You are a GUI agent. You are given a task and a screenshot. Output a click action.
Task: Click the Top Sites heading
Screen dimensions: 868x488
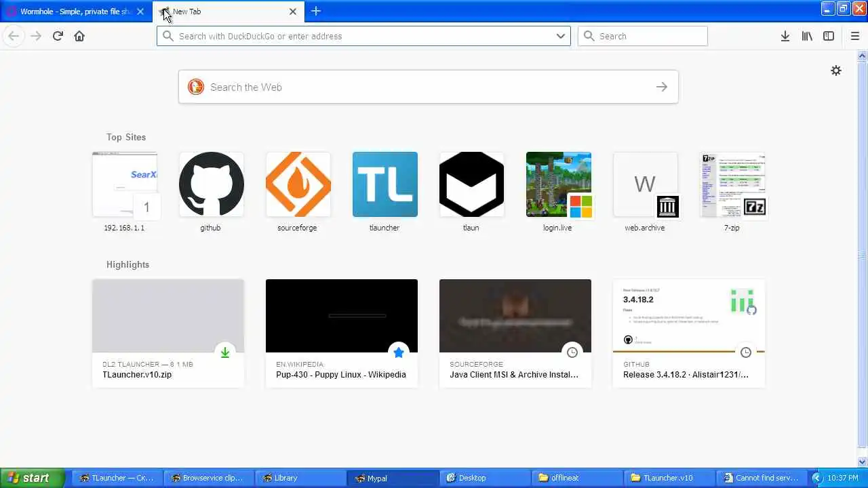pos(126,137)
